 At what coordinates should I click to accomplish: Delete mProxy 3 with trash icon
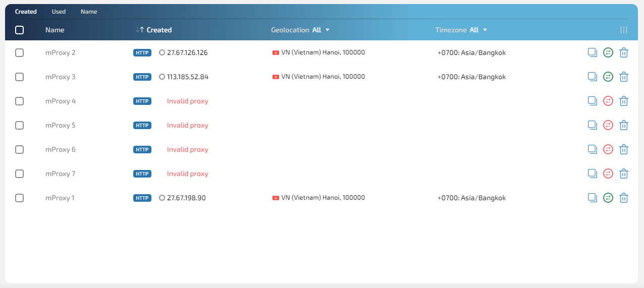624,77
